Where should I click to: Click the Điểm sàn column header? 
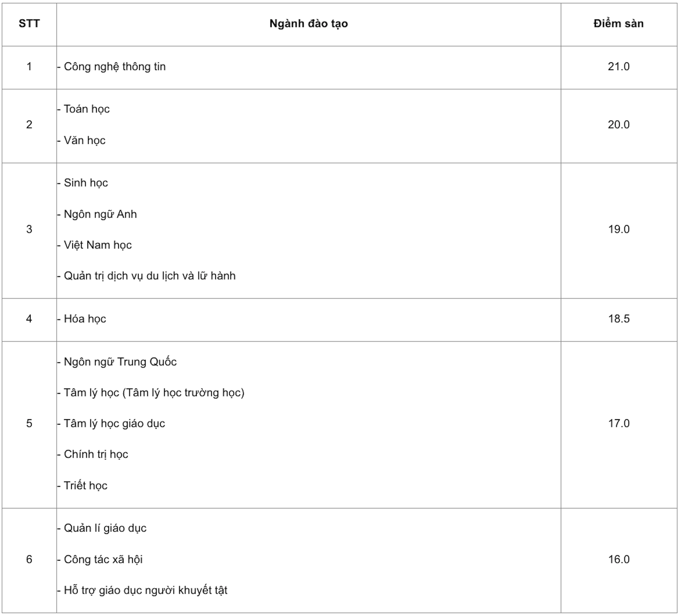coord(618,24)
